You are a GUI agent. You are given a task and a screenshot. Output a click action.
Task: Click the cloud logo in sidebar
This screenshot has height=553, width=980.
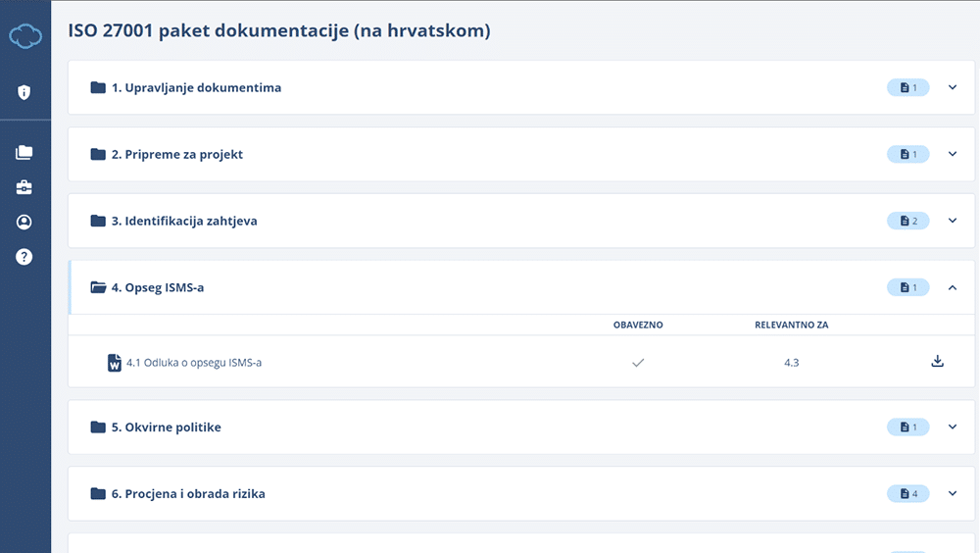click(x=24, y=36)
